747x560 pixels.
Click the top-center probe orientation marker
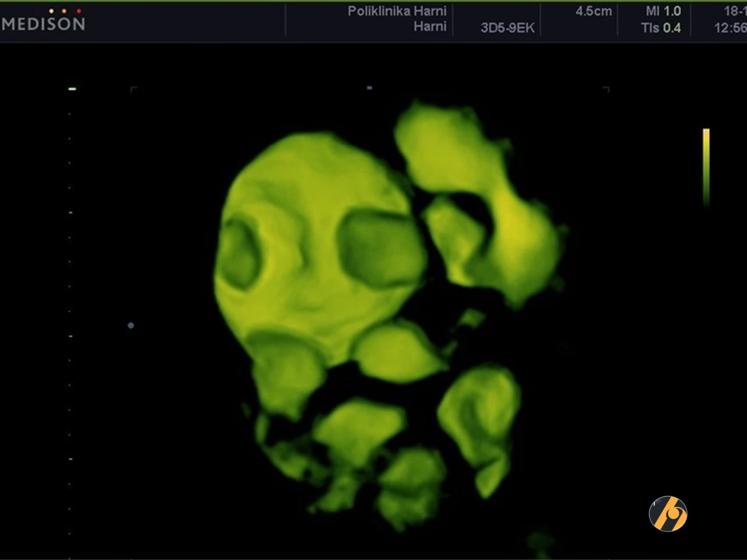click(x=369, y=88)
